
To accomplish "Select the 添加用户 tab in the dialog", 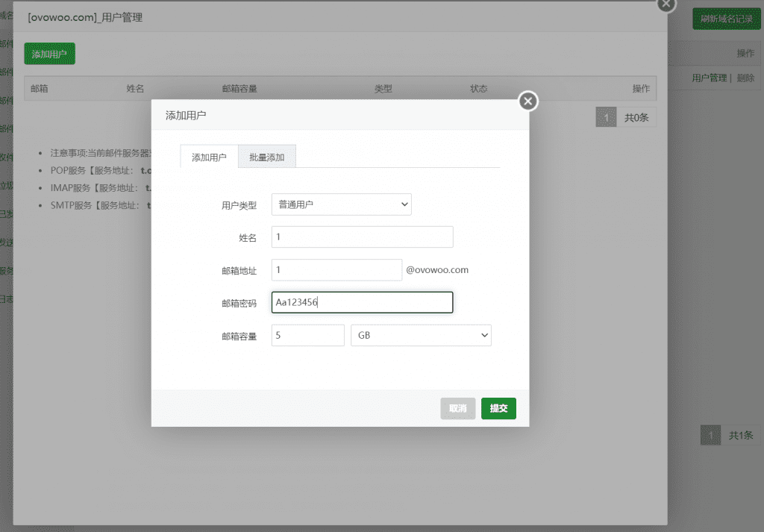I will [209, 157].
